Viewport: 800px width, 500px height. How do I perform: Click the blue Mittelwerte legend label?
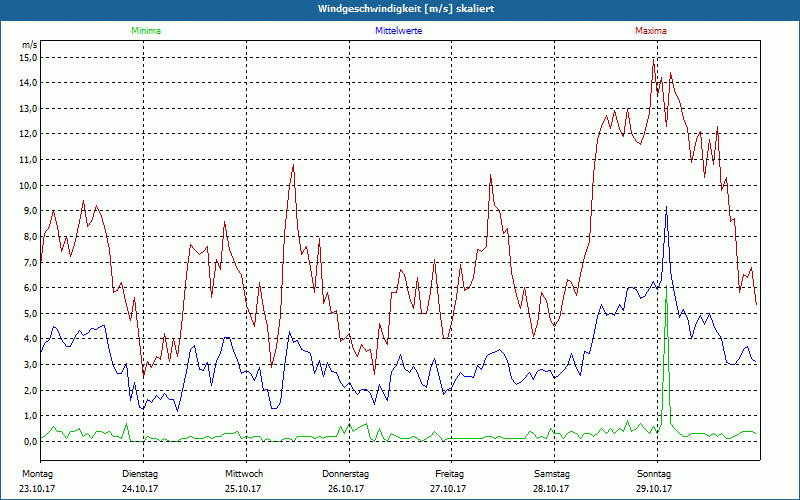[398, 31]
